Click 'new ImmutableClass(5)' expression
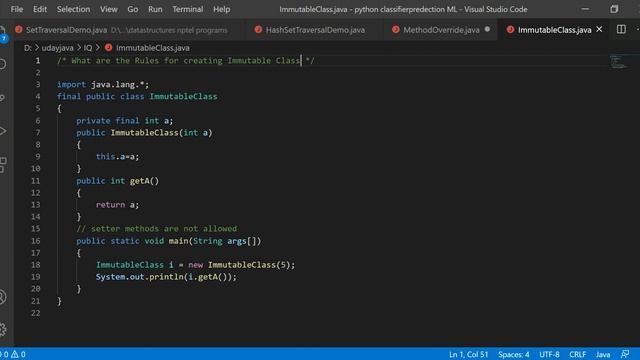Screen dimensions: 640x360 pyautogui.click(x=239, y=265)
